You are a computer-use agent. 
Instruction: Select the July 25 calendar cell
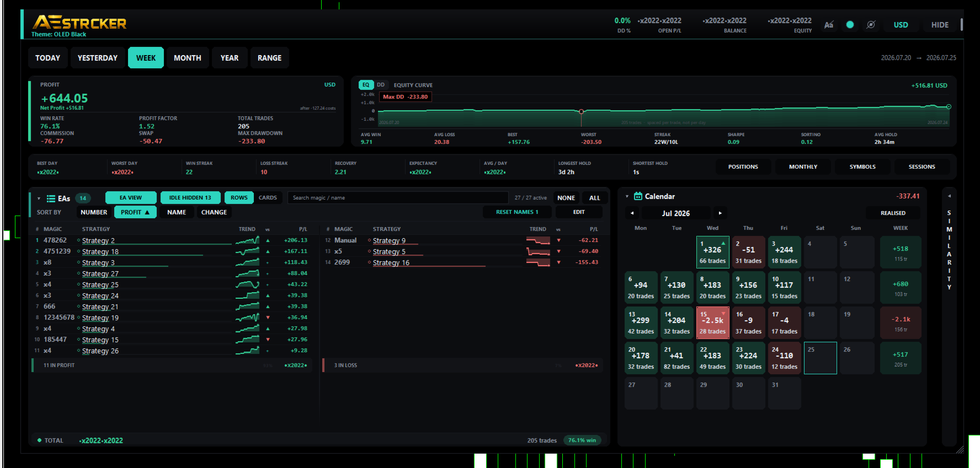(x=821, y=358)
